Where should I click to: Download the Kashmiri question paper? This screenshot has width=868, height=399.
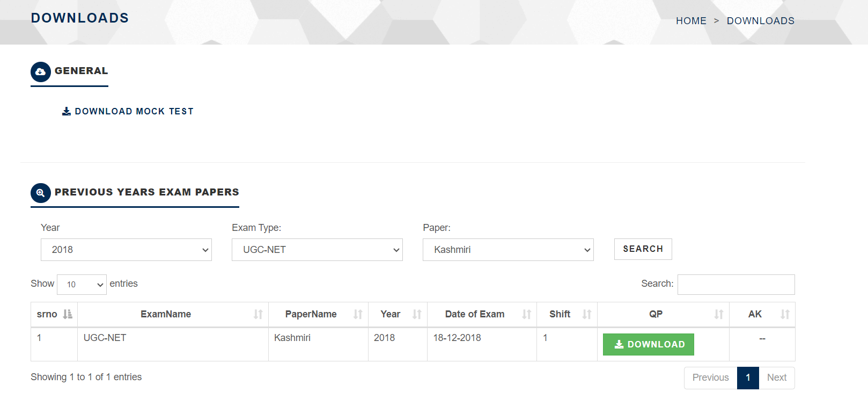point(648,344)
